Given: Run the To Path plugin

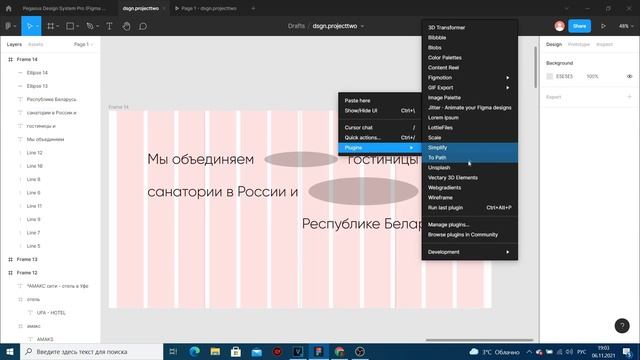Looking at the screenshot, I should pos(469,158).
